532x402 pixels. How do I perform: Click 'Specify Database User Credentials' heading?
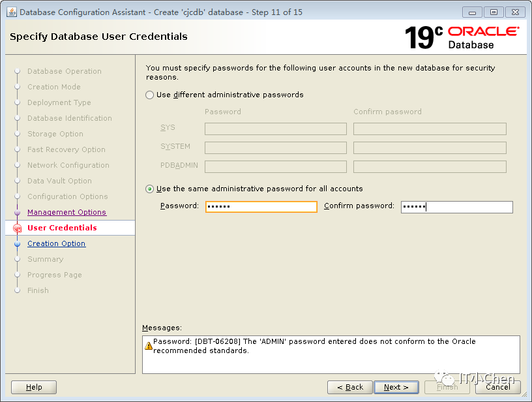point(98,37)
